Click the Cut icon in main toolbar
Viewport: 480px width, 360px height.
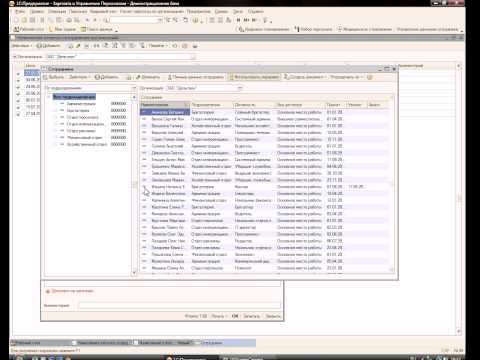42,20
